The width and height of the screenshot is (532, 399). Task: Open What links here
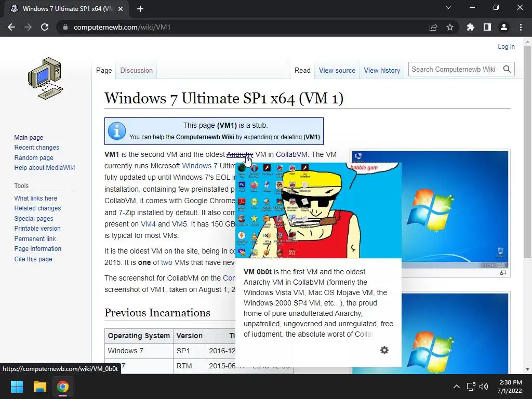tap(36, 198)
